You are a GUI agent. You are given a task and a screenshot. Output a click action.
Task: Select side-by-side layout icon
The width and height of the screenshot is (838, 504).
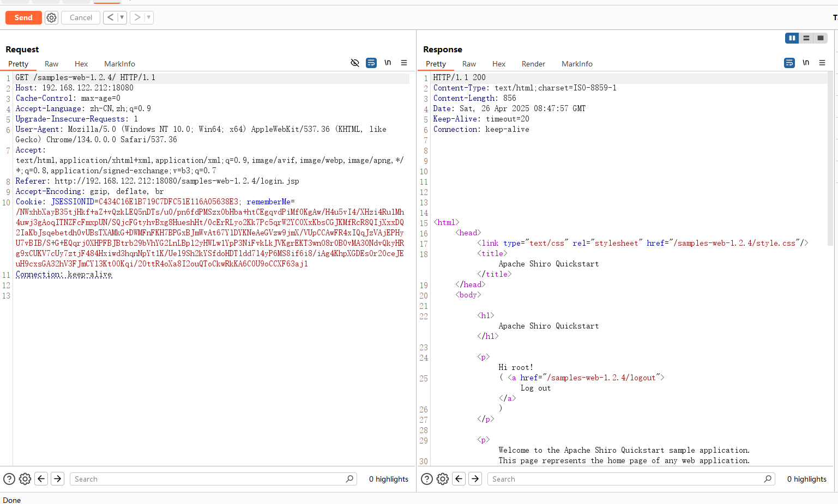pos(792,38)
